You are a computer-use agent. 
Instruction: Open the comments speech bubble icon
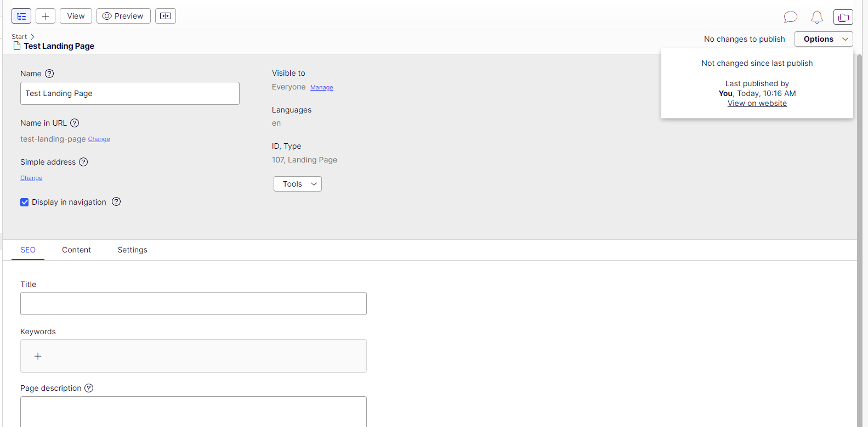click(790, 17)
